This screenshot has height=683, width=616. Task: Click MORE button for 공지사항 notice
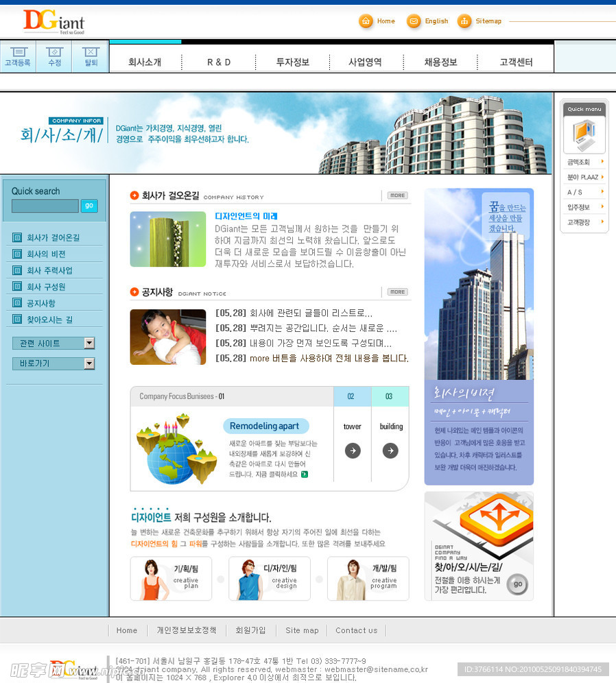pyautogui.click(x=397, y=292)
